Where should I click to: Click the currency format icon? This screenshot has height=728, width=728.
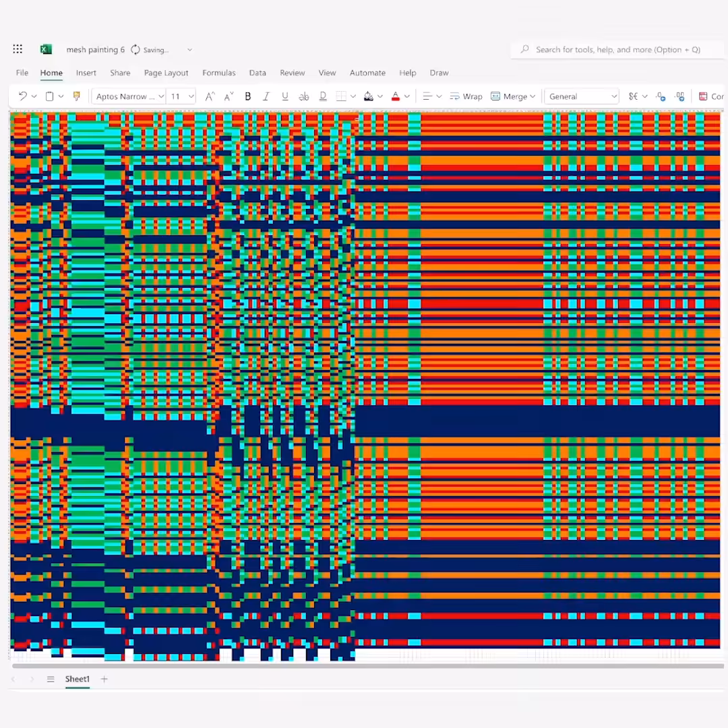click(x=633, y=96)
